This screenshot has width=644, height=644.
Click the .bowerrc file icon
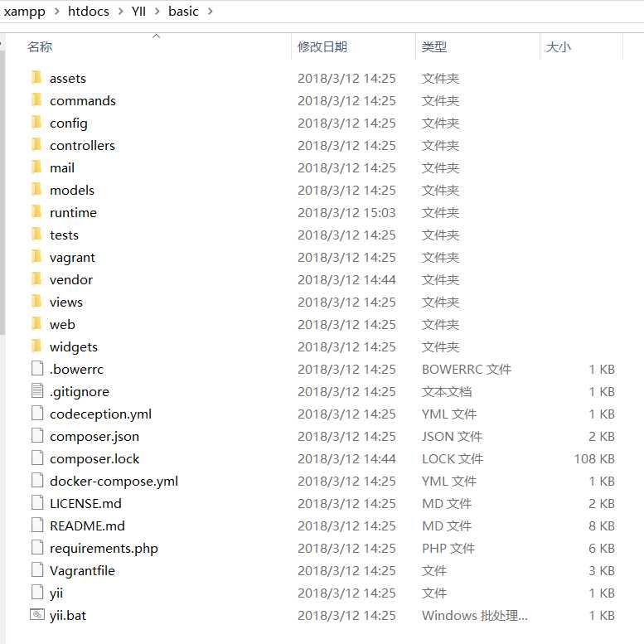37,368
